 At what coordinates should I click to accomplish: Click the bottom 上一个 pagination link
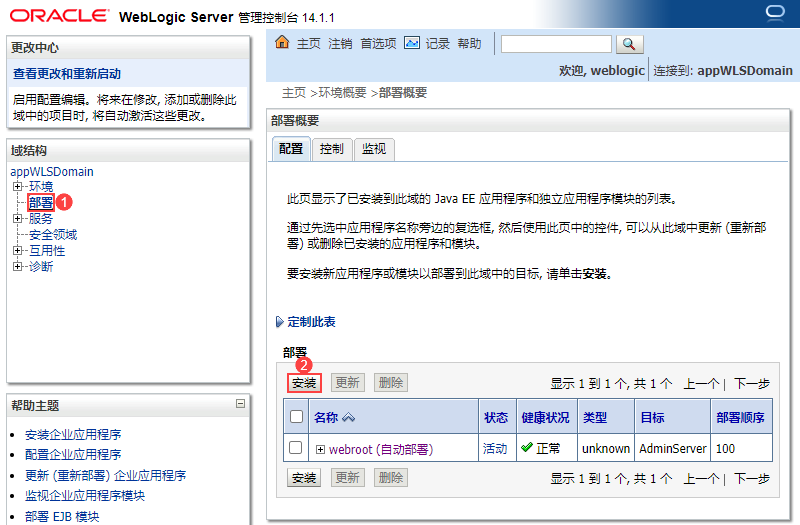[x=702, y=479]
